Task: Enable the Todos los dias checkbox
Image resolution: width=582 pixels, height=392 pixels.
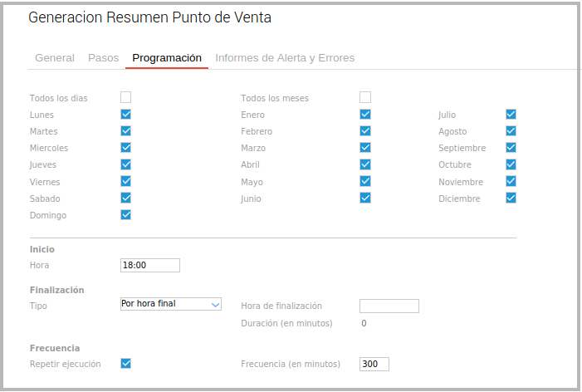Action: [x=126, y=97]
